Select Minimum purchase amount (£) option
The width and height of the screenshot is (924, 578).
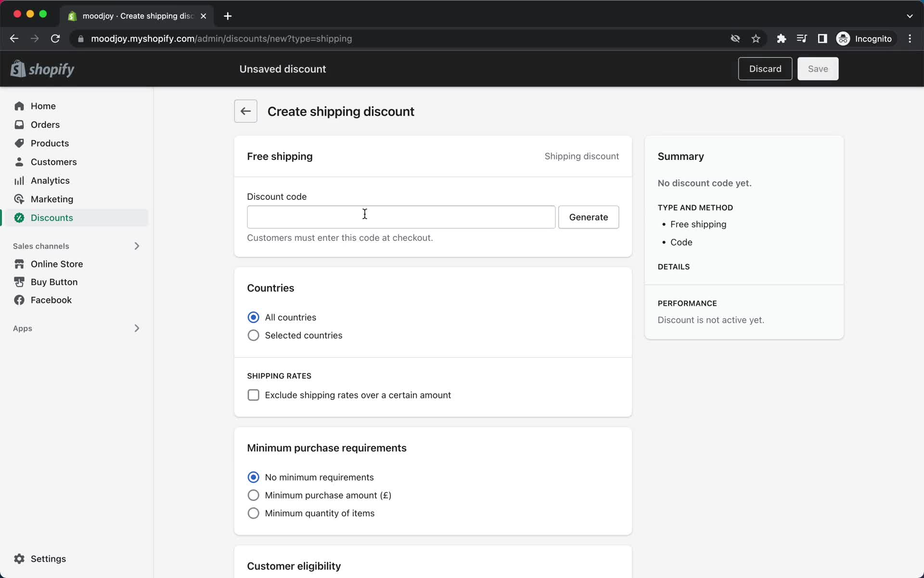[253, 495]
